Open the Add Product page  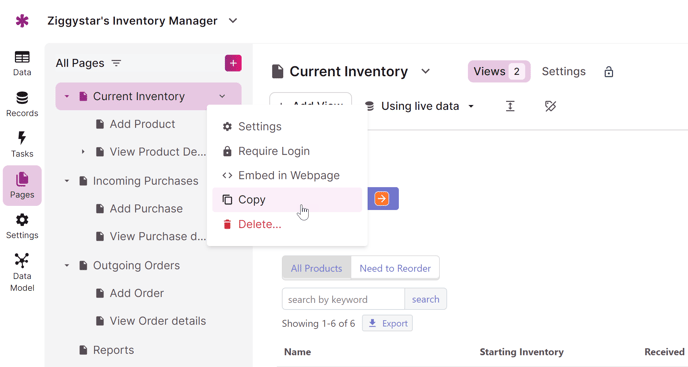click(142, 124)
